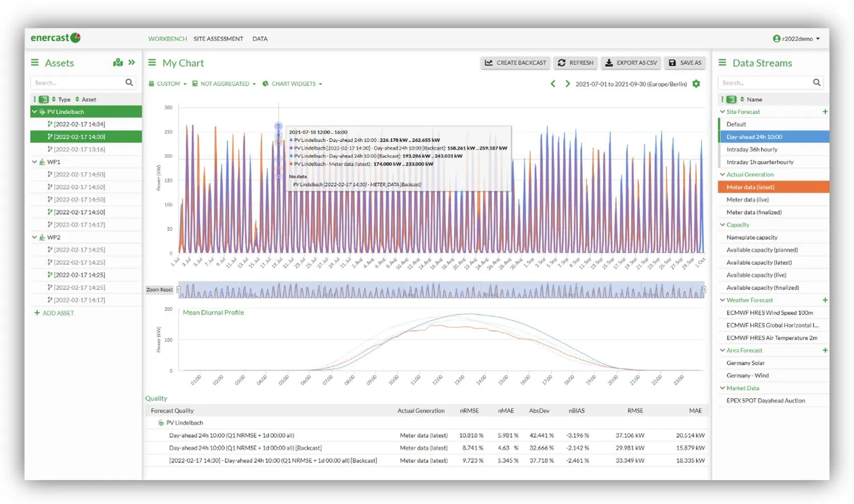This screenshot has height=504, width=854.
Task: Click ADD ASSET link
Action: click(x=54, y=313)
